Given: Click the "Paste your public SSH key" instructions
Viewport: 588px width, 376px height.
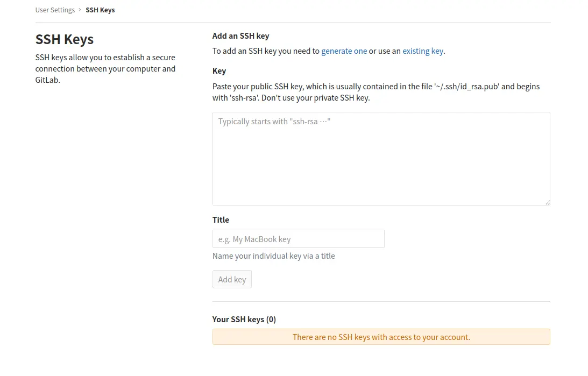Looking at the screenshot, I should [376, 92].
